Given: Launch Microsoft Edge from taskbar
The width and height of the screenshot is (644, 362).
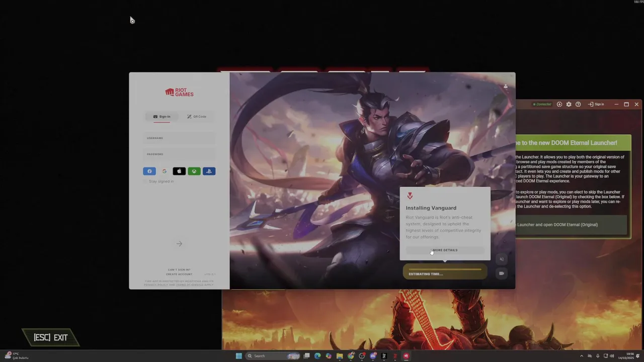Looking at the screenshot, I should (x=317, y=356).
